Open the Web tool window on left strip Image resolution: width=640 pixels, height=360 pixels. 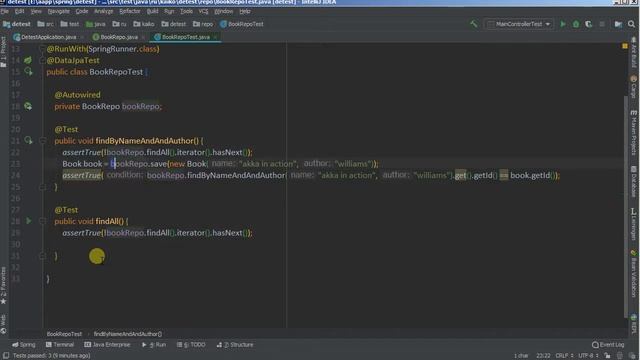pos(3,324)
